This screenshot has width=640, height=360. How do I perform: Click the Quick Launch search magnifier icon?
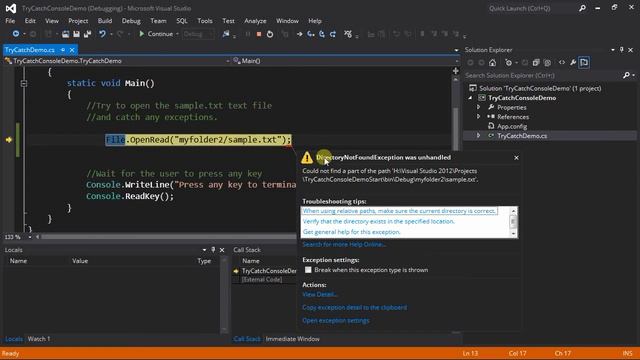582,8
